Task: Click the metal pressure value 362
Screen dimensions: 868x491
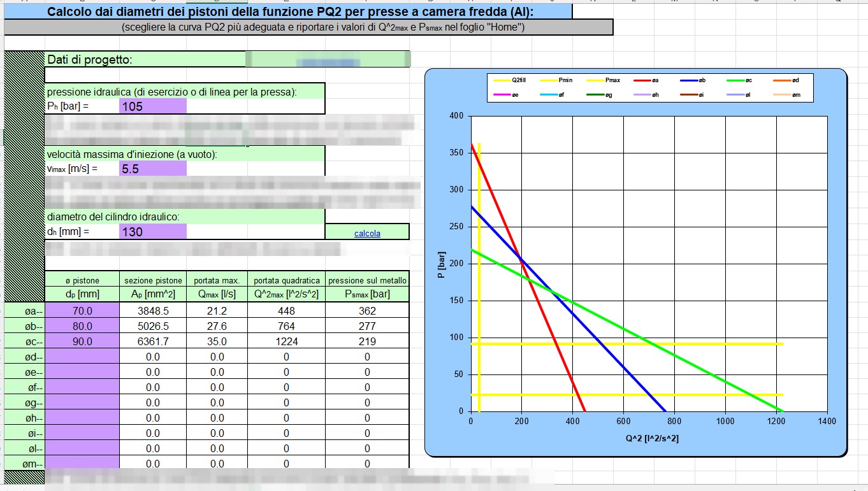Action: (x=367, y=311)
